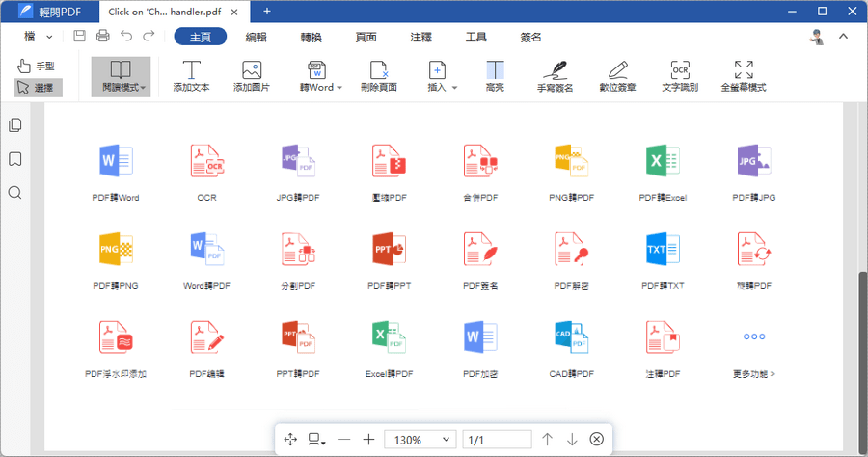Open the PDF轉Word conversion tool
Screen dimensions: 868x457
coord(116,172)
